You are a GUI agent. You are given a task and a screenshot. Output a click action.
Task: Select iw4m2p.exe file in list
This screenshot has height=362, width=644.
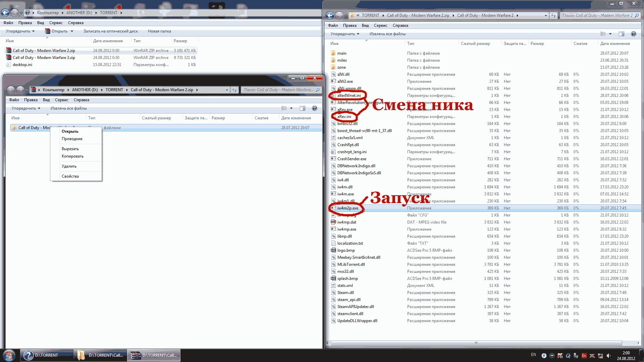point(347,208)
